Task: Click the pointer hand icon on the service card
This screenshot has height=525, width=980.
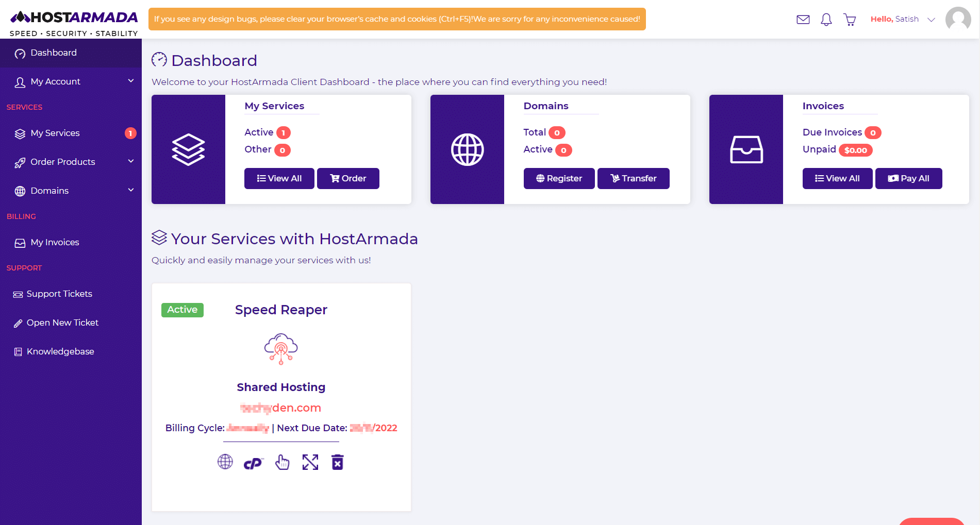Action: click(282, 463)
